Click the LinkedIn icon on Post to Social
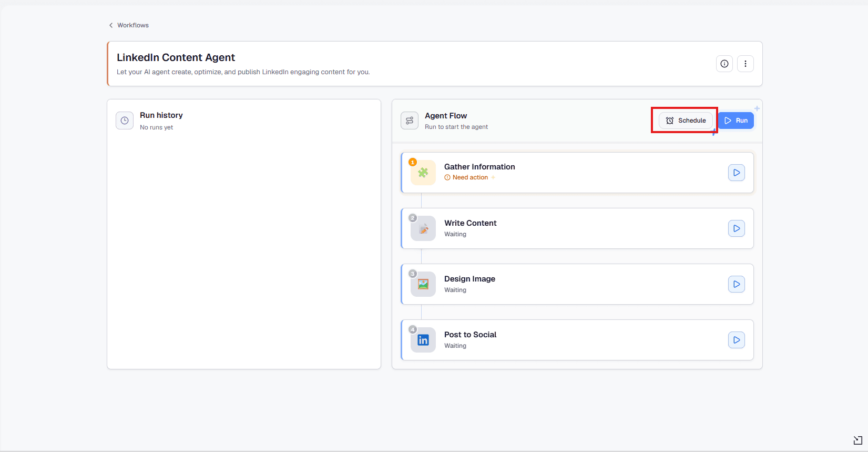This screenshot has height=452, width=868. 423,340
